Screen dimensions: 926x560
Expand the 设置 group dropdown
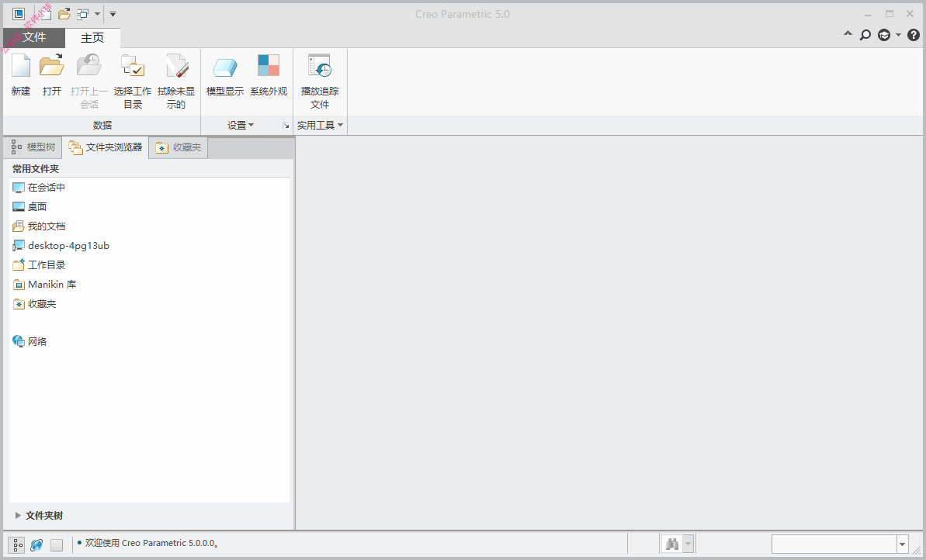click(x=241, y=125)
